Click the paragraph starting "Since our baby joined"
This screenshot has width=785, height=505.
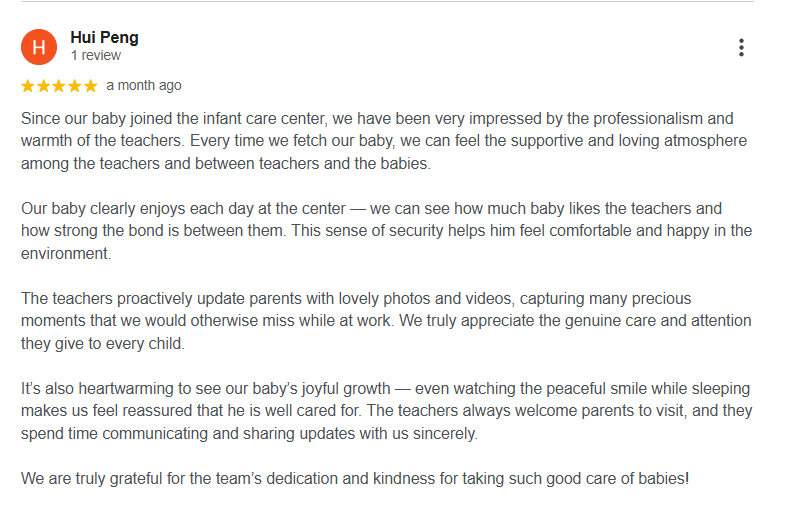click(380, 141)
